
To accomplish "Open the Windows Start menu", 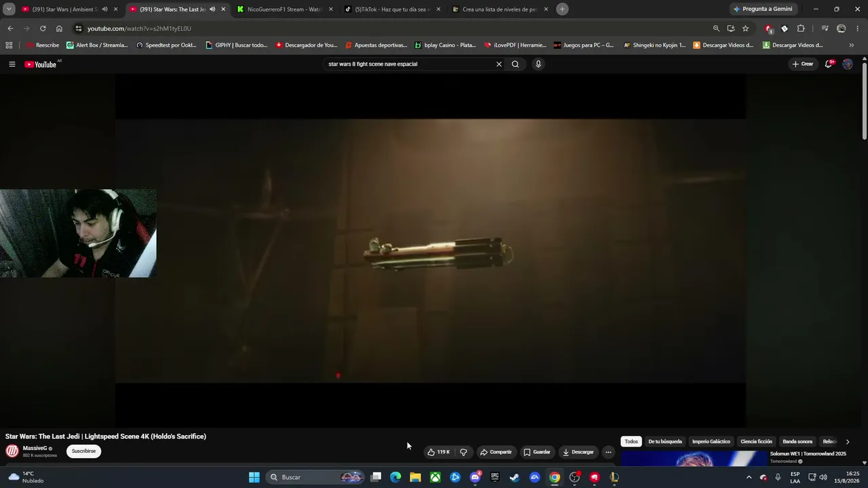I will pyautogui.click(x=254, y=477).
